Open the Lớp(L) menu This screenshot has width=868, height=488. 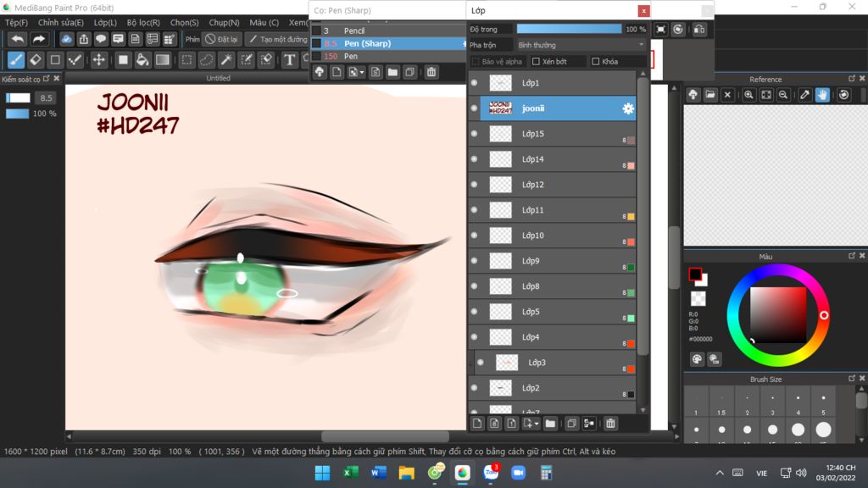[105, 23]
